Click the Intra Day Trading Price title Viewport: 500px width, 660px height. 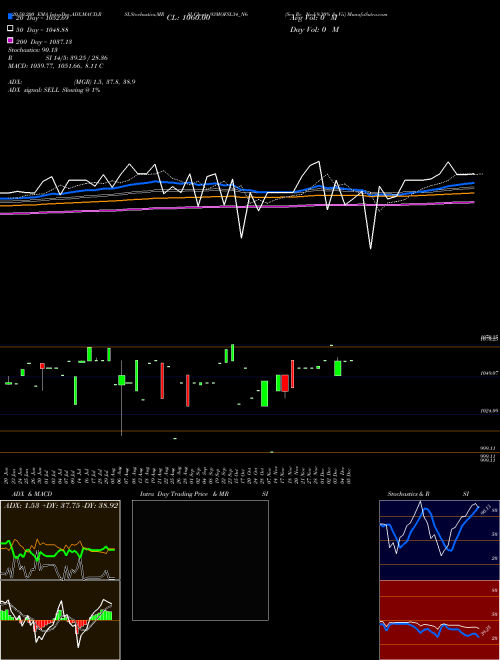point(204,494)
